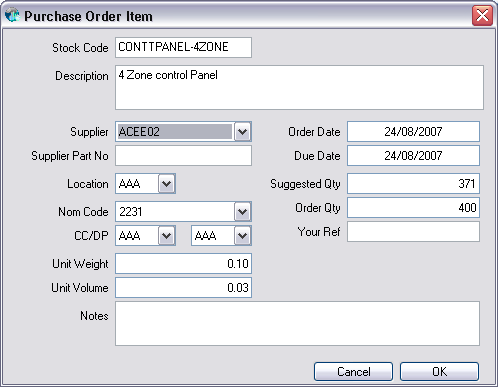498x387 pixels.
Task: Click the Unit Volume field
Action: [x=183, y=288]
